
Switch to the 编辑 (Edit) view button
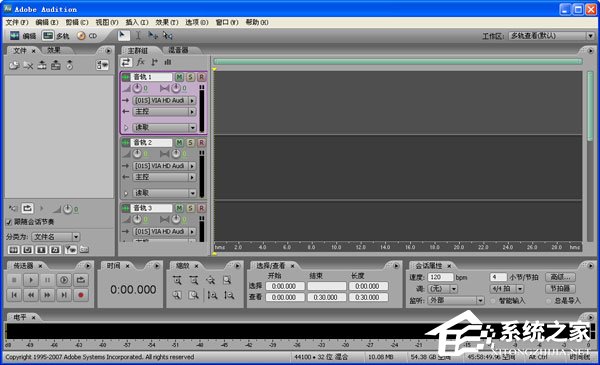point(23,36)
